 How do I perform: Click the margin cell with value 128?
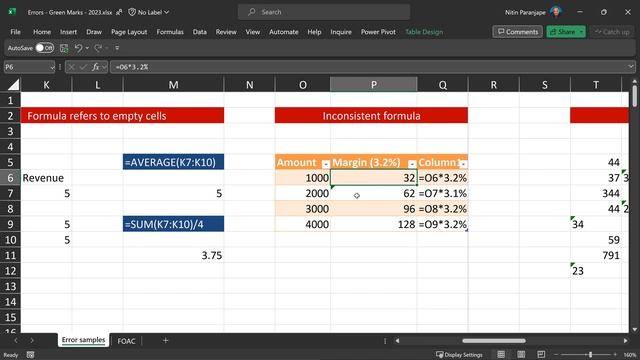coord(374,224)
